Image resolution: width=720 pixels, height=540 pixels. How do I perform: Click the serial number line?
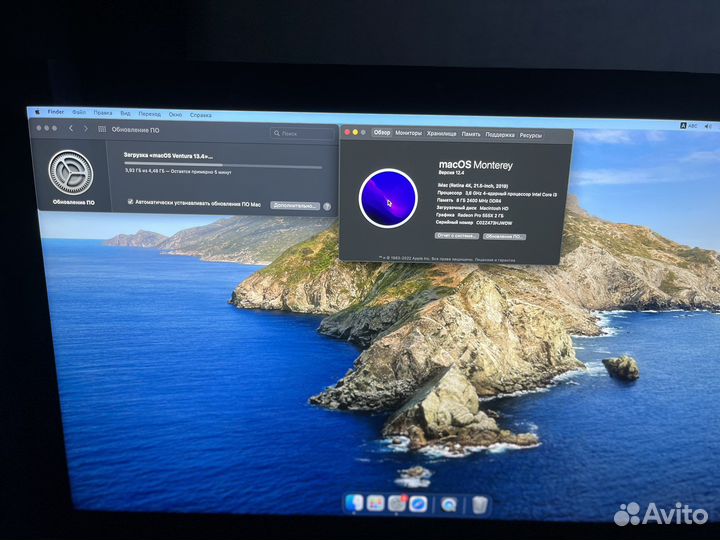tap(473, 222)
